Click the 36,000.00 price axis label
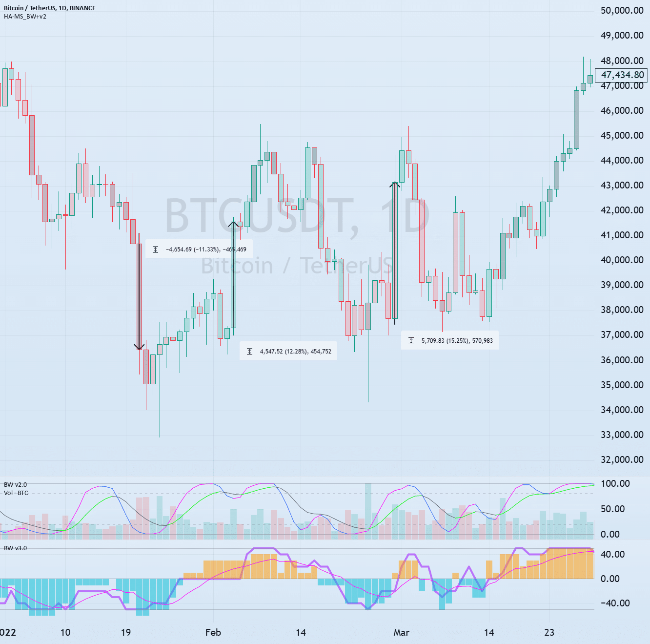The height and width of the screenshot is (644, 650). [x=622, y=360]
